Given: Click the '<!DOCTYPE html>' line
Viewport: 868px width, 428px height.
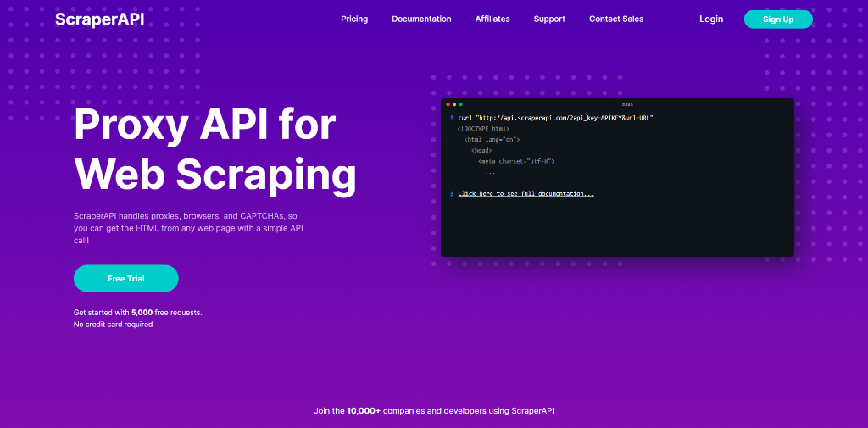Looking at the screenshot, I should (x=483, y=129).
